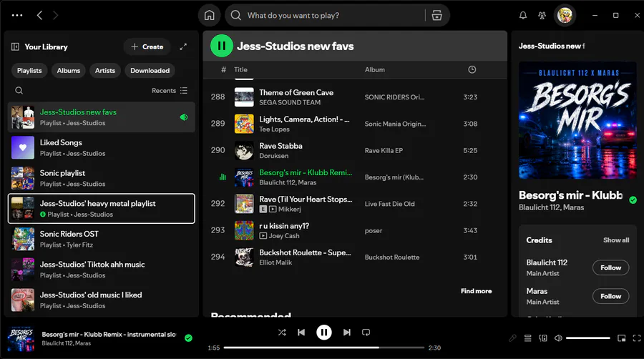
Task: Expand Your Library to full view
Action: point(183,46)
